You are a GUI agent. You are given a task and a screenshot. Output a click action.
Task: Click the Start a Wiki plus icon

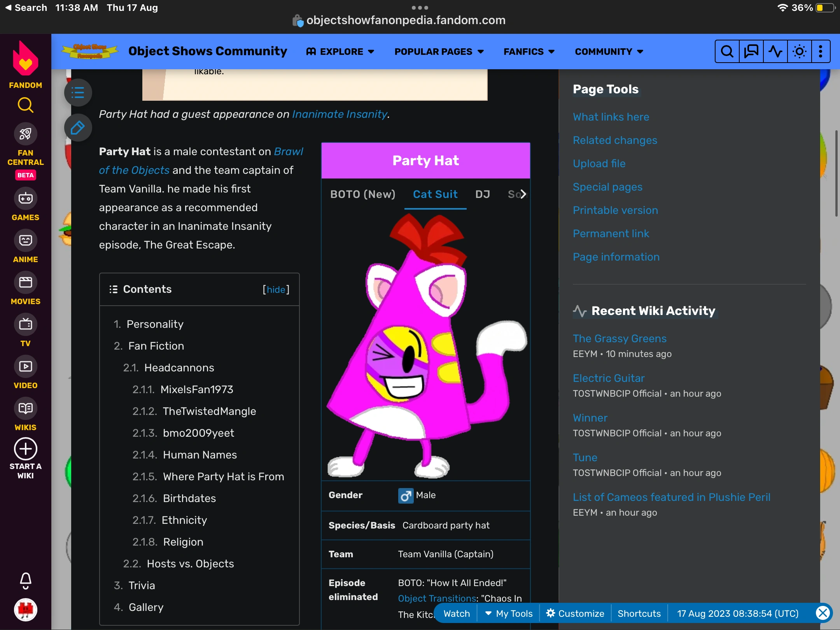[x=25, y=448]
